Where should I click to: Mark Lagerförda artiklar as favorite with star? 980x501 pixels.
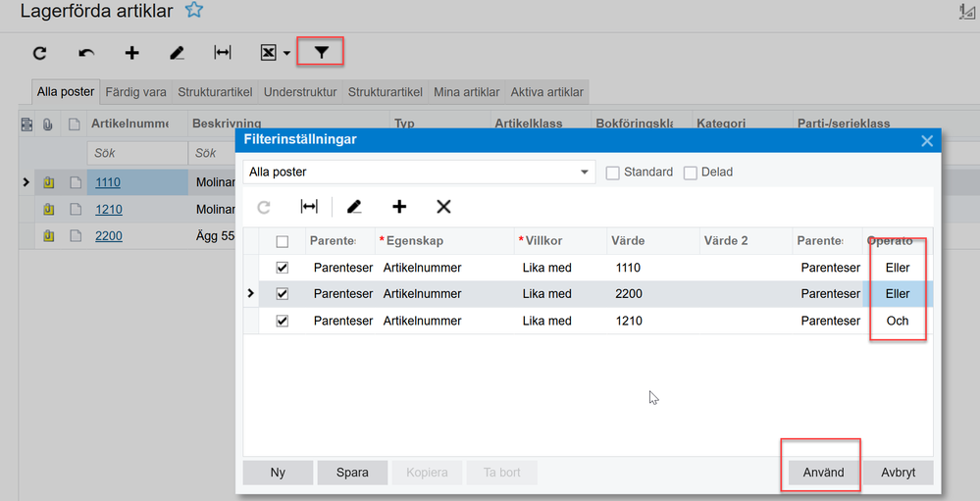[194, 11]
